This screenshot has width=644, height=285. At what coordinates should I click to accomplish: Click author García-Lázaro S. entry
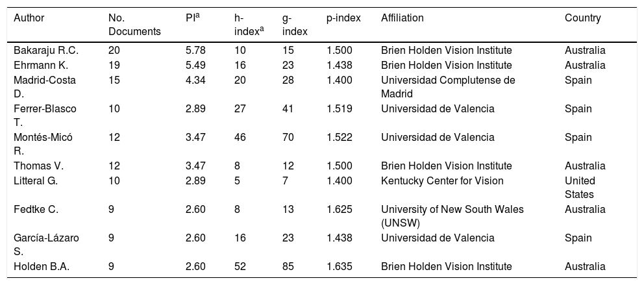pos(46,245)
